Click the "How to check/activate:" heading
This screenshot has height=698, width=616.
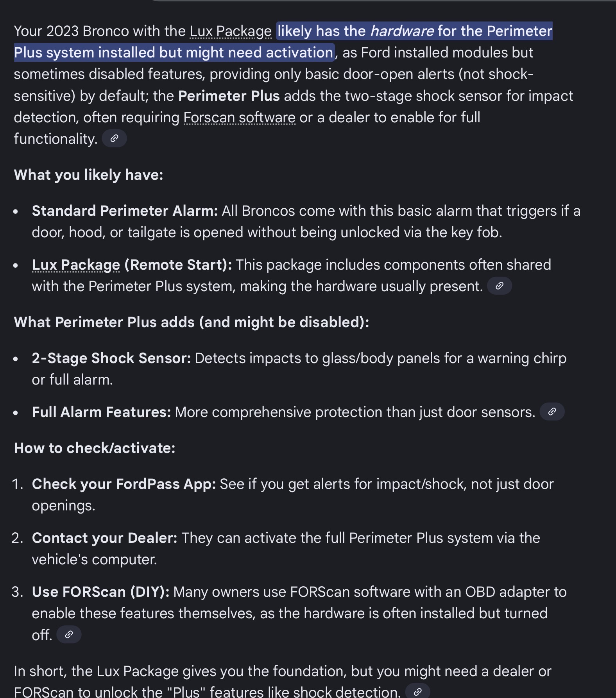coord(95,448)
